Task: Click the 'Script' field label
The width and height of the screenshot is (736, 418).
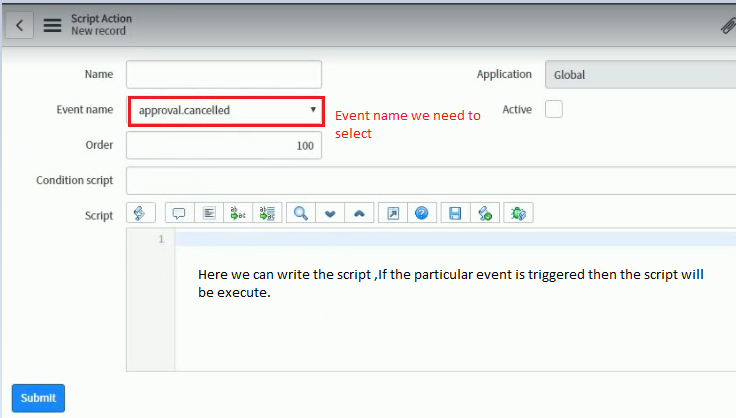Action: click(99, 216)
